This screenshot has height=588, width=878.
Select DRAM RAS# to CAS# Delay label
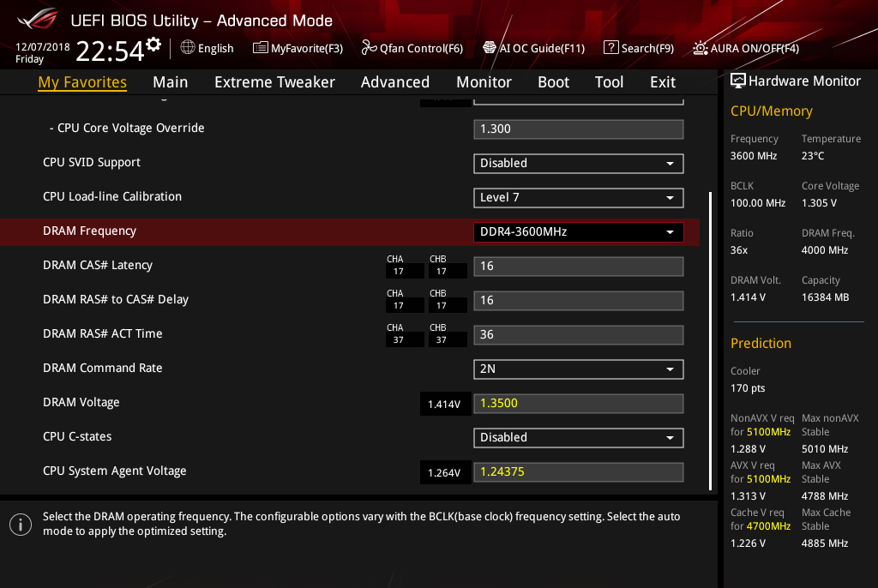(116, 300)
